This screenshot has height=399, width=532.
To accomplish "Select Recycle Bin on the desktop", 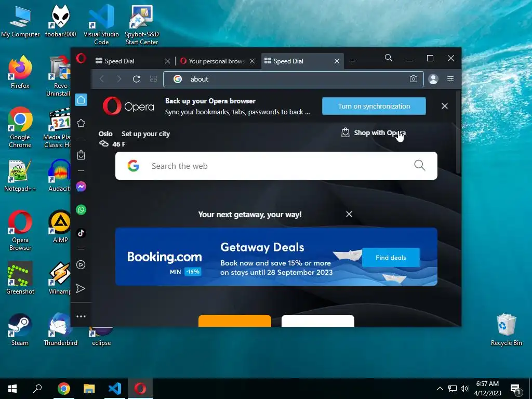I will (506, 329).
